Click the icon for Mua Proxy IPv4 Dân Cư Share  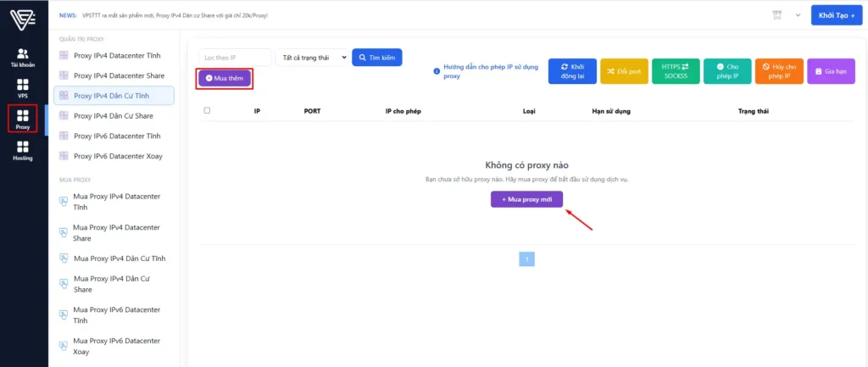coord(64,284)
